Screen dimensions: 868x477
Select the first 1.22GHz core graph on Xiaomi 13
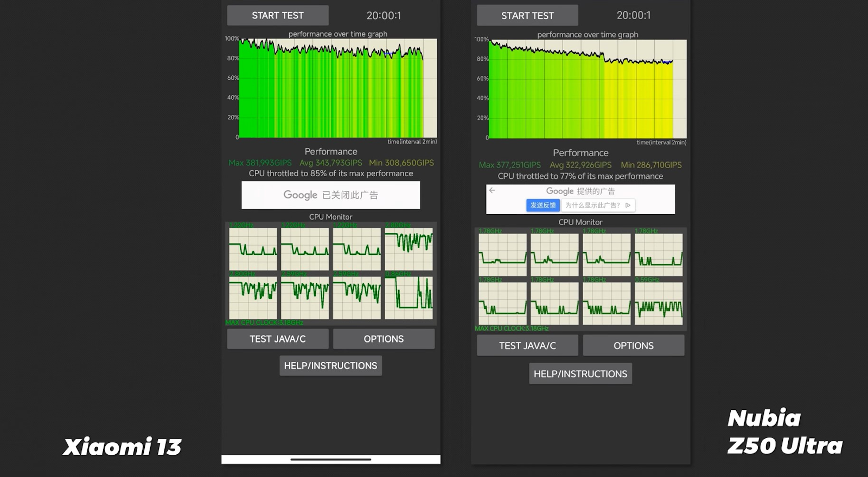click(x=253, y=249)
